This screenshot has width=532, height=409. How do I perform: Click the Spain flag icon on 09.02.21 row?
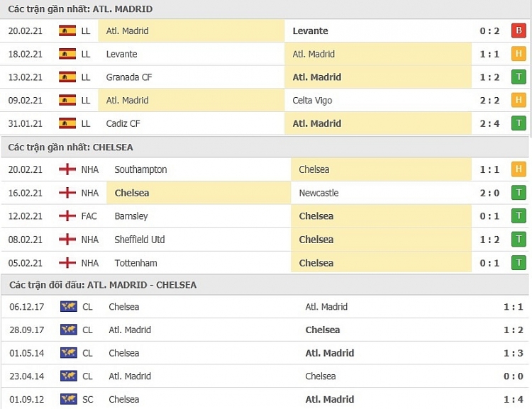point(67,100)
